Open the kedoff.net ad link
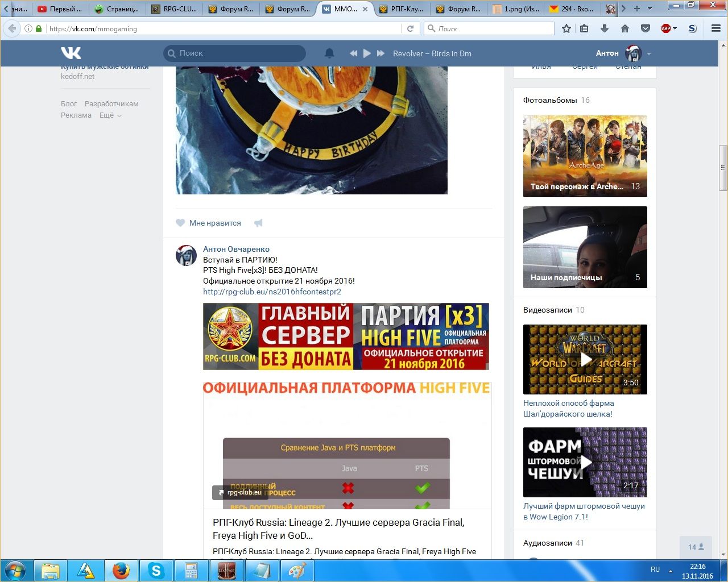Viewport: 728px width, 582px height. (78, 76)
